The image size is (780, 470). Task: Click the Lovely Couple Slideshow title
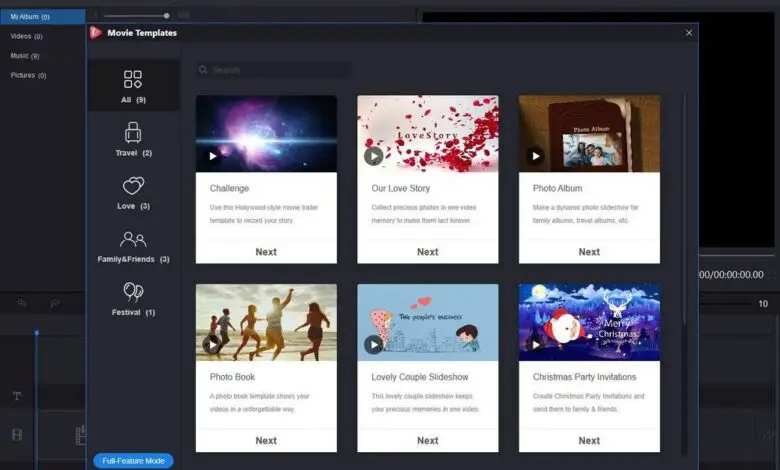tap(420, 377)
